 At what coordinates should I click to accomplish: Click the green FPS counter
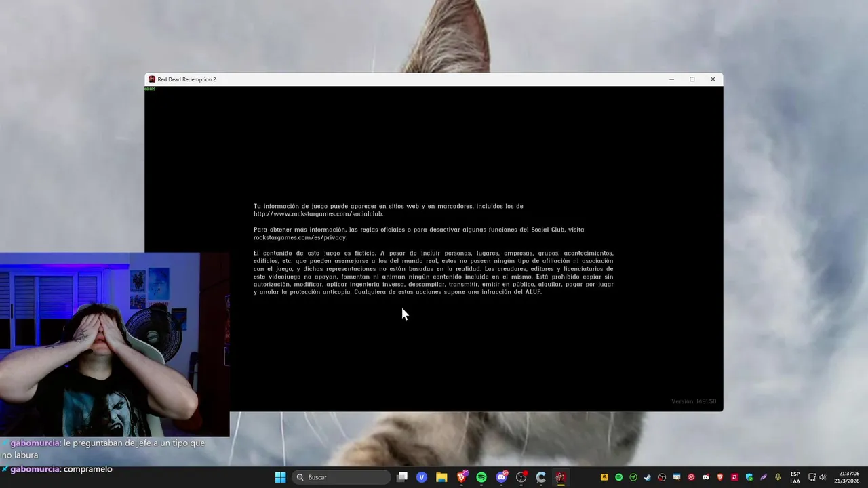[x=150, y=89]
